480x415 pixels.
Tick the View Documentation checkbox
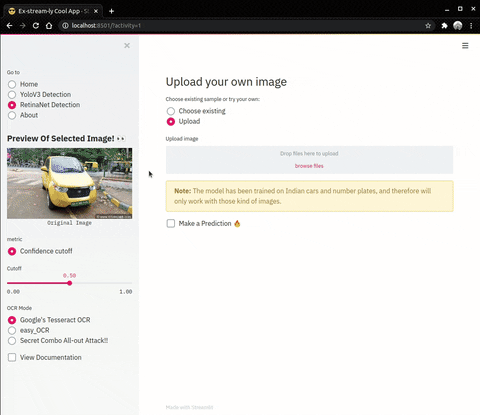tap(12, 357)
